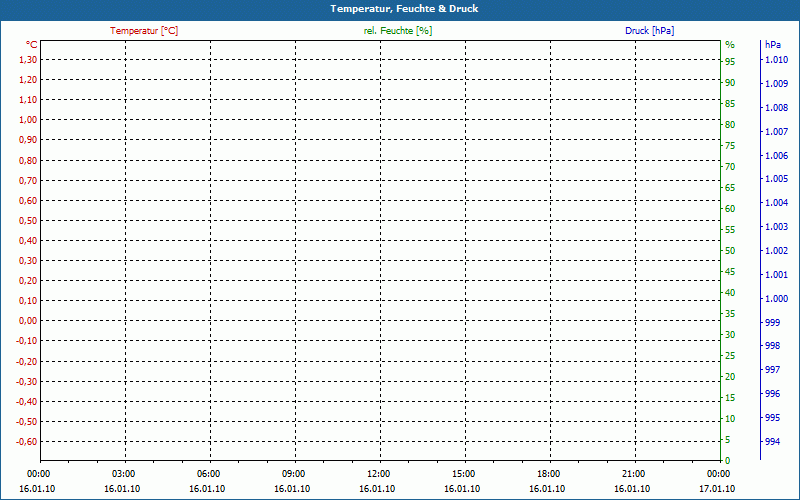Click the '17.01.10' date label
The image size is (800, 500).
717,489
